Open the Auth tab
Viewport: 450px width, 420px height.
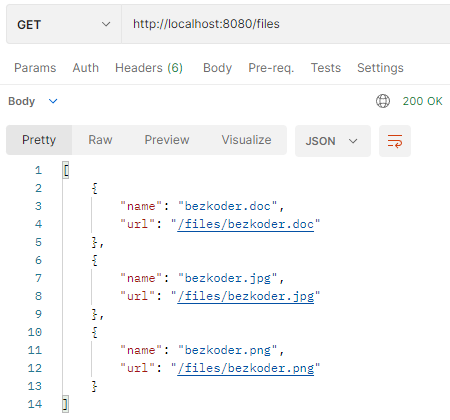[86, 68]
